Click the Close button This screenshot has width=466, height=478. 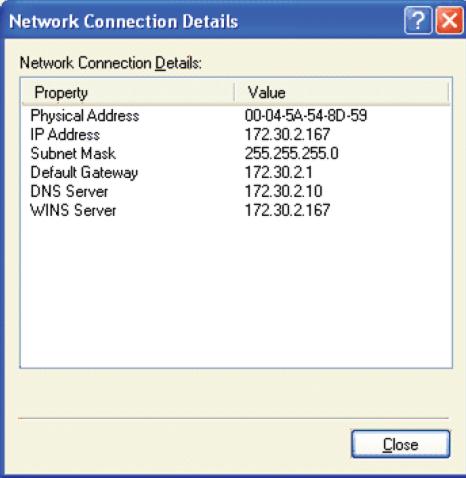401,444
